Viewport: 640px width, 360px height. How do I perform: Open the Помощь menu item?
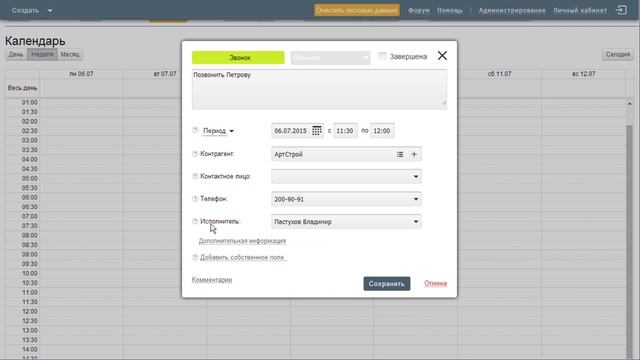(x=450, y=10)
